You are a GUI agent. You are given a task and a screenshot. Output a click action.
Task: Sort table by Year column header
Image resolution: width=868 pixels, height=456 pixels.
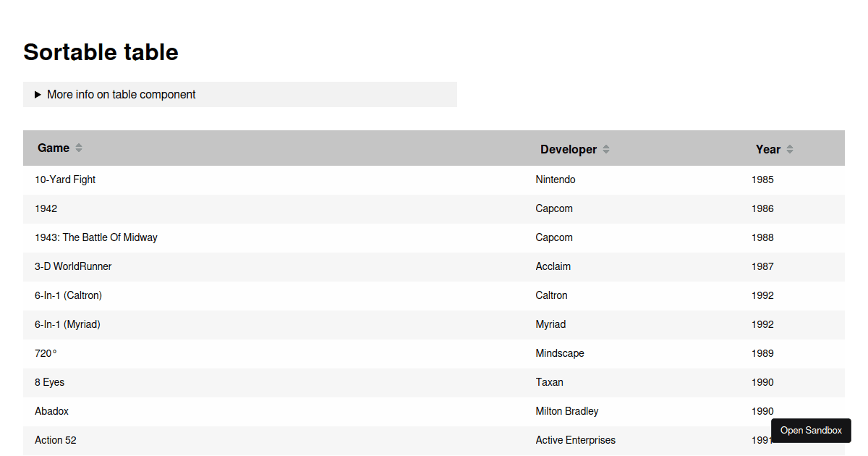775,149
